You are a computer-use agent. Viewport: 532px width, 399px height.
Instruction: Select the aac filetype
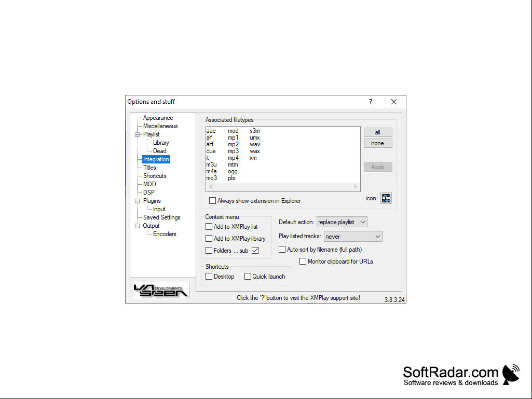point(211,131)
